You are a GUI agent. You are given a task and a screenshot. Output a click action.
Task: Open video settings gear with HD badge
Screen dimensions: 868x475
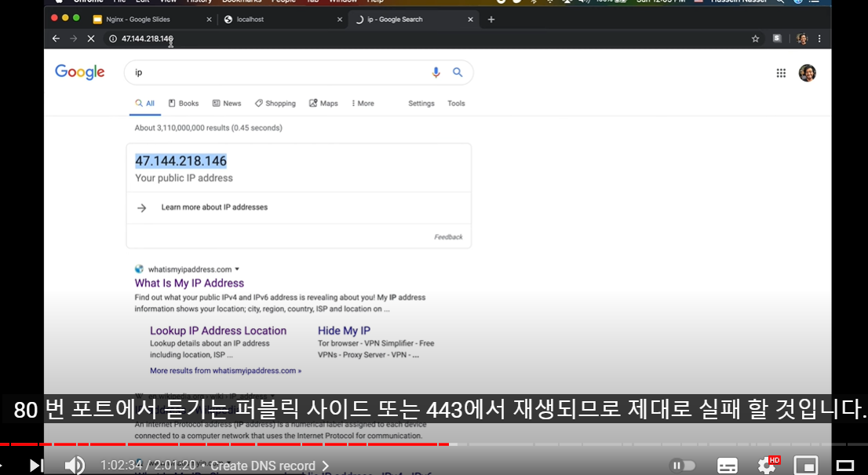pos(768,465)
